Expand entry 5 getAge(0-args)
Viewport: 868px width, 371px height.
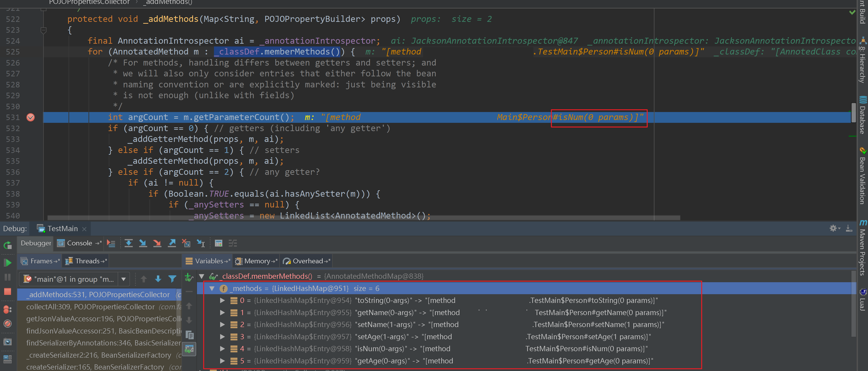[x=222, y=361]
